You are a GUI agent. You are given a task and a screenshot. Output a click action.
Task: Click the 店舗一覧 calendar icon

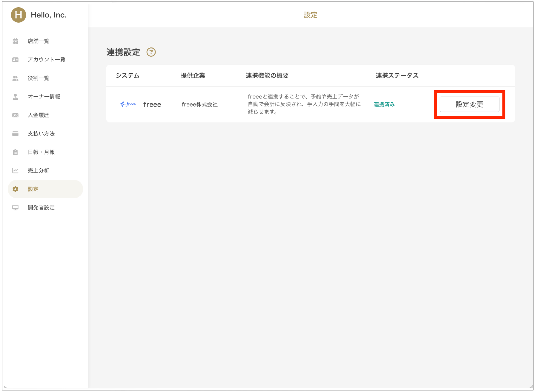coord(15,41)
